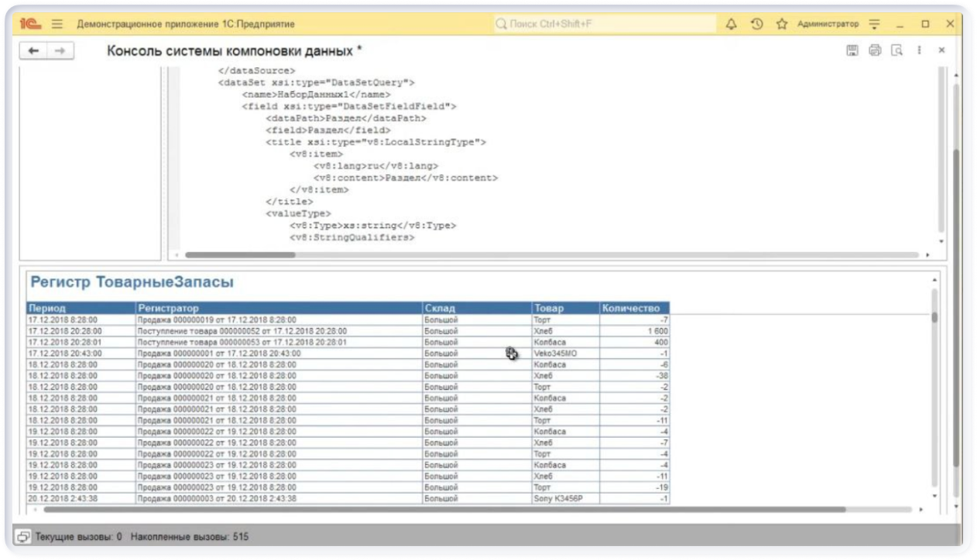Open the three-dot more actions menu
The image size is (977, 560).
click(920, 50)
